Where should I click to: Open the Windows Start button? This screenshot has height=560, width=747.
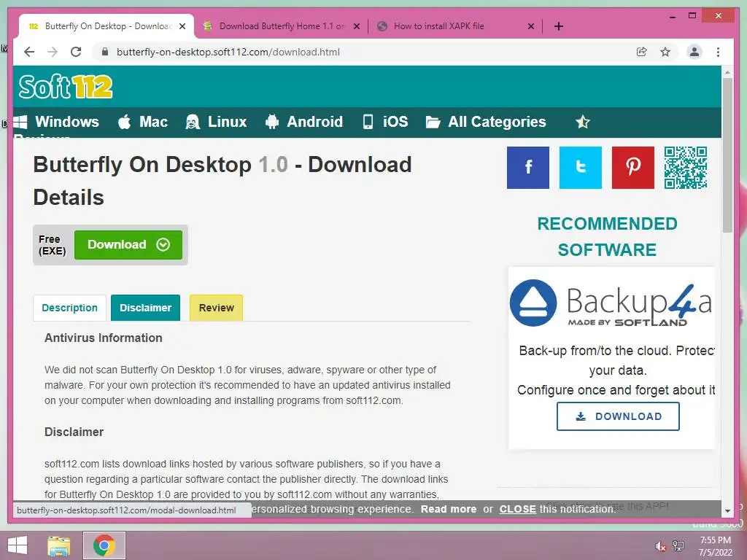pyautogui.click(x=18, y=545)
